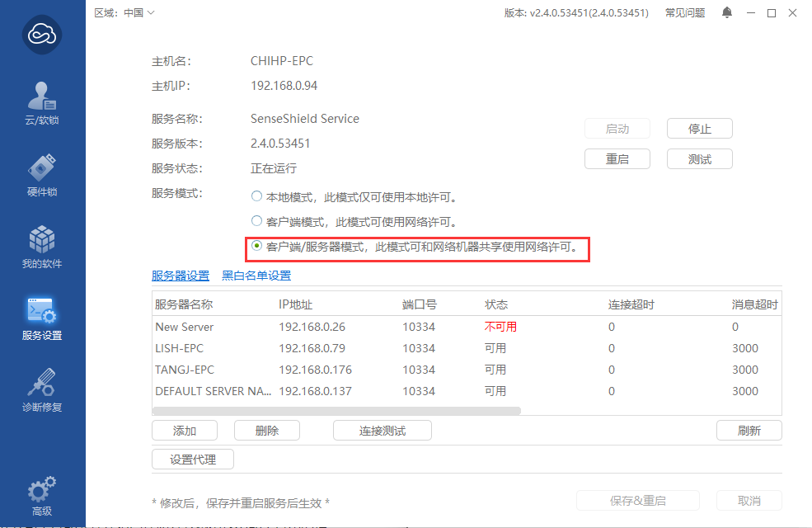Select the DEFAULT SERVER NA... row

pos(467,391)
